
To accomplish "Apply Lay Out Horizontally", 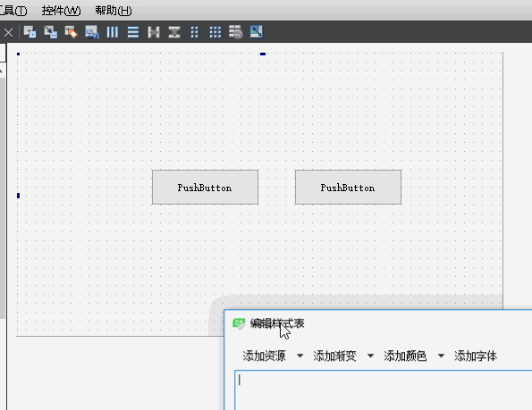I will 113,32.
